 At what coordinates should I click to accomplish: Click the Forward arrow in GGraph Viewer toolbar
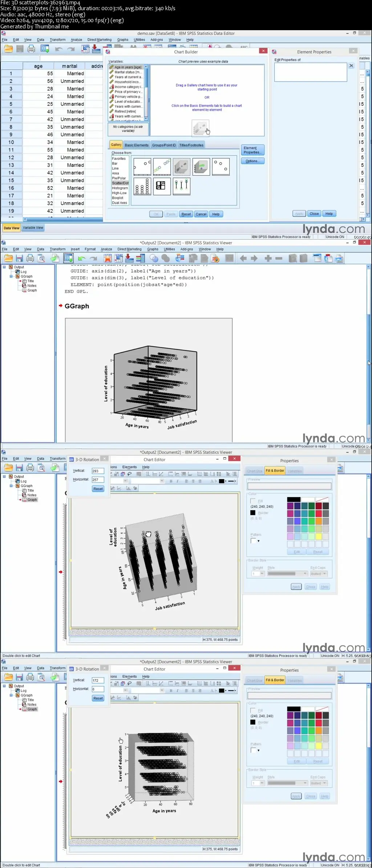254,258
